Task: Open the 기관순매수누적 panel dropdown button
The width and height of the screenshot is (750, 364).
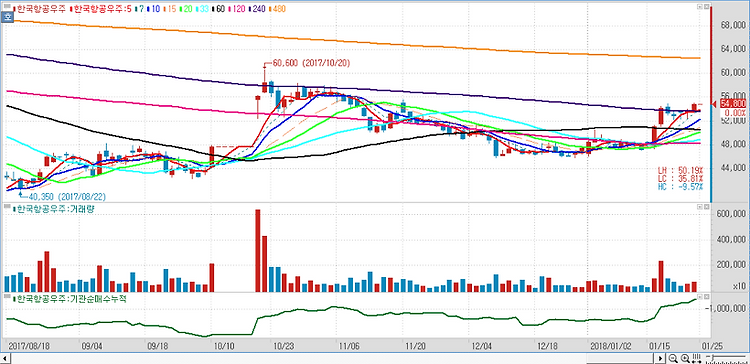Action: click(699, 297)
